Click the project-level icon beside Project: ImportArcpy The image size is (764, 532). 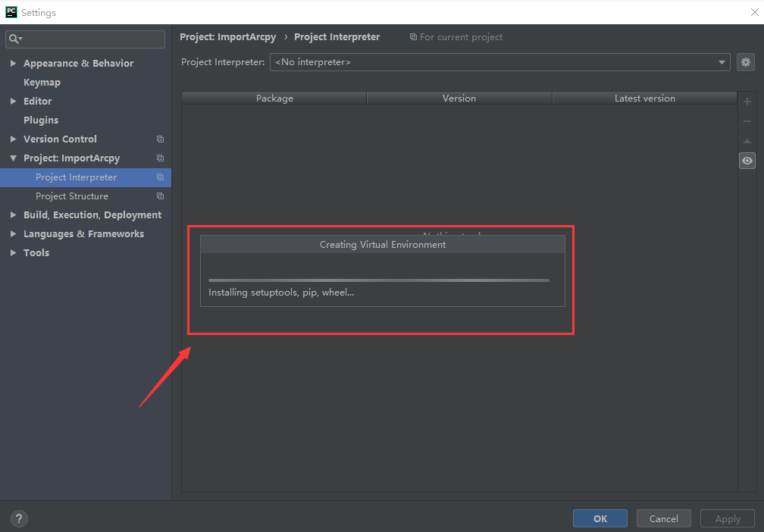pos(160,158)
